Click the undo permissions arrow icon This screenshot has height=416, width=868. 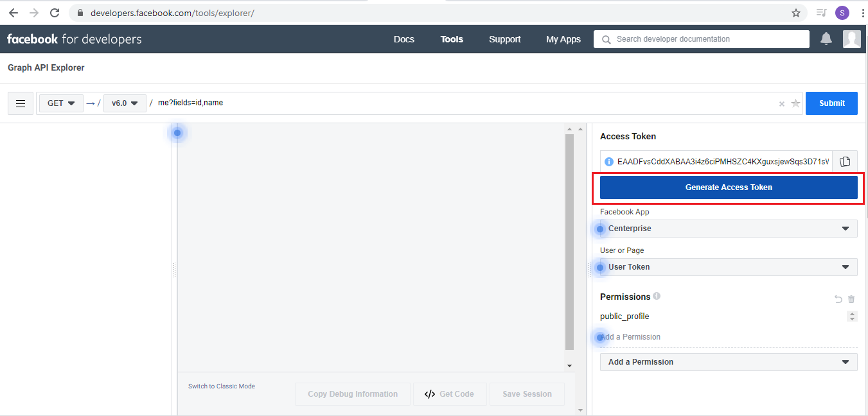pyautogui.click(x=838, y=299)
